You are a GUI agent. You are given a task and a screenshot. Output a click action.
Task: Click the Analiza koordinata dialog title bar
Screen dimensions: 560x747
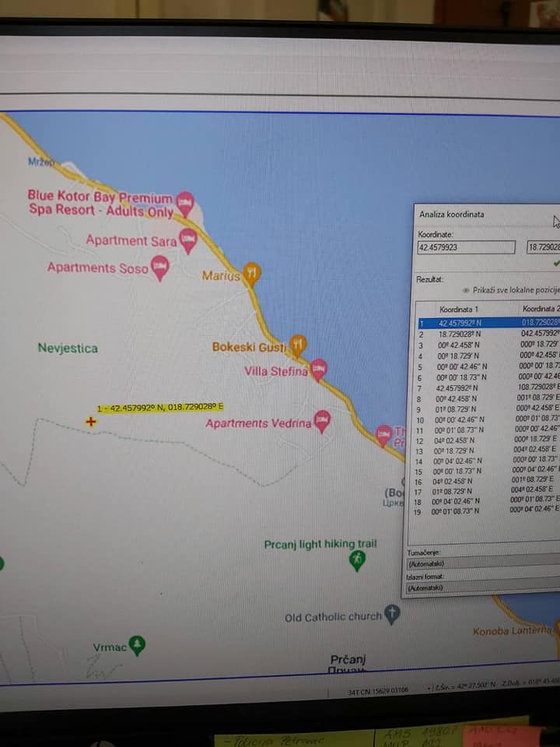(x=485, y=215)
